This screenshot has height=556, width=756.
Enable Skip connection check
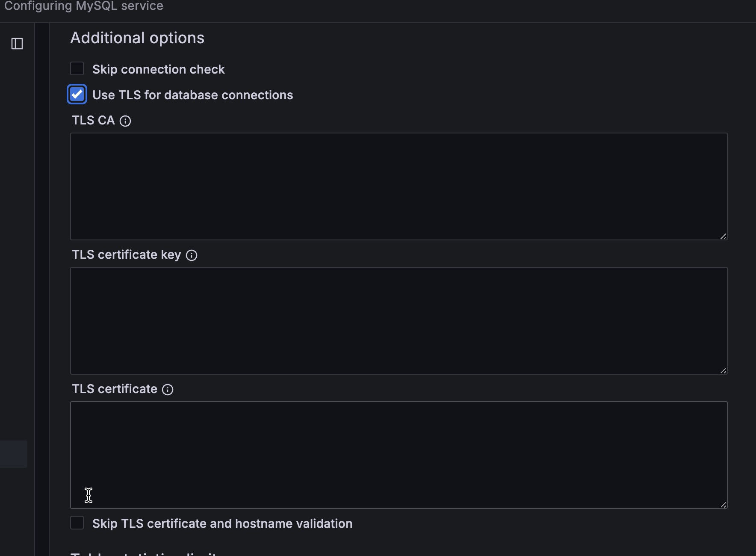tap(77, 68)
